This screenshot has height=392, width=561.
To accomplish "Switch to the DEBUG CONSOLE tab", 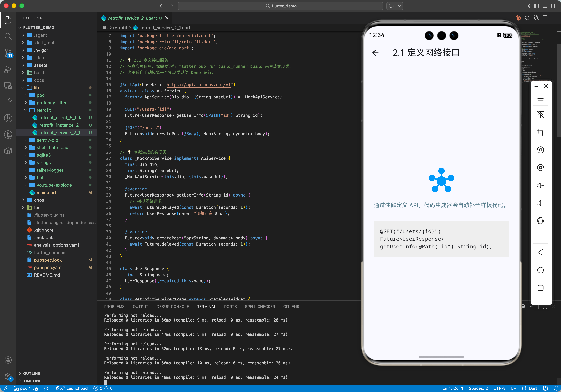I will pos(173,307).
